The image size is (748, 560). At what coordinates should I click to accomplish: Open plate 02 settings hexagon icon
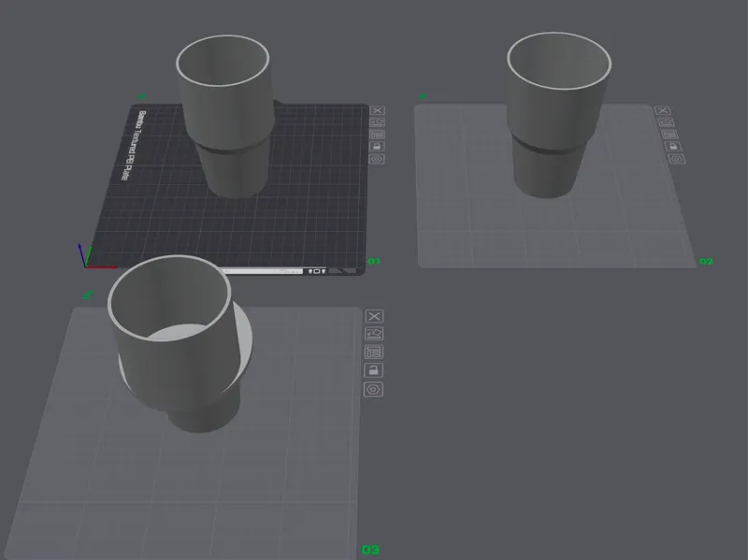click(x=677, y=159)
